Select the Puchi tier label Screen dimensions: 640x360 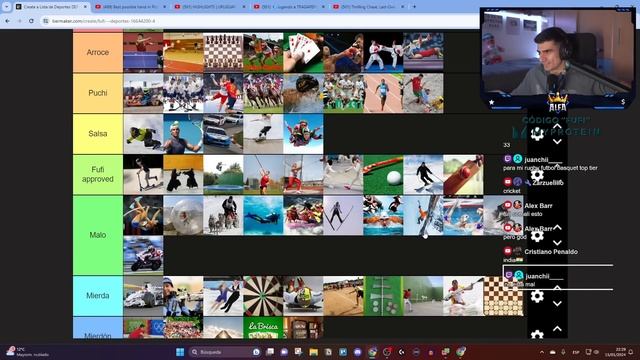98,93
